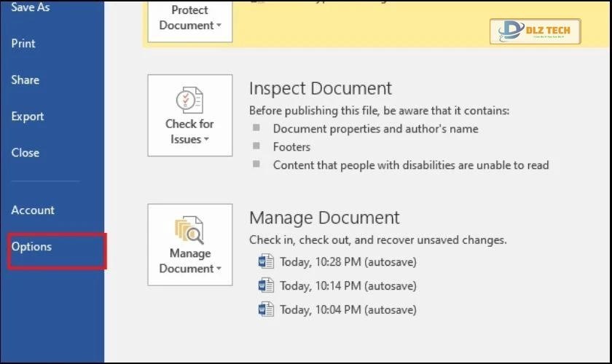612x364 pixels.
Task: Open the Today, 10:28 PM autosave version
Action: click(348, 261)
